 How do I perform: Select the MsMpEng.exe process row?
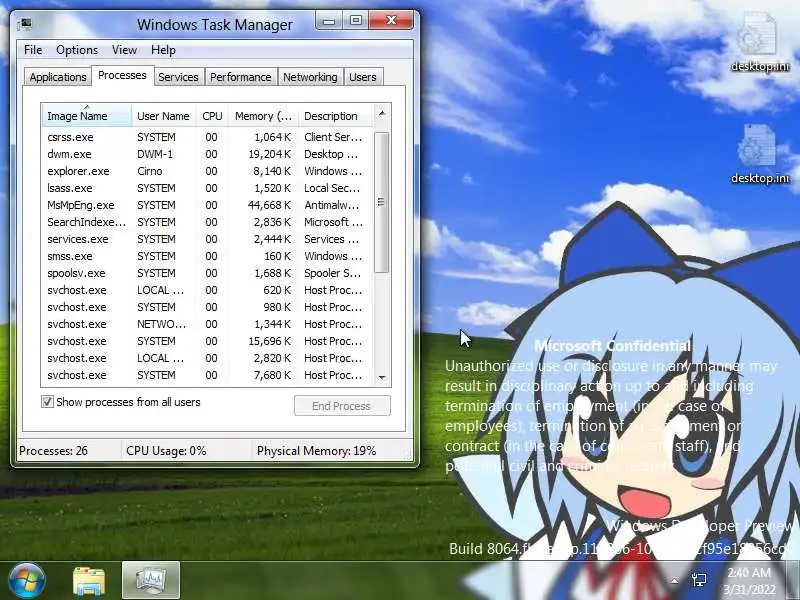pos(207,205)
